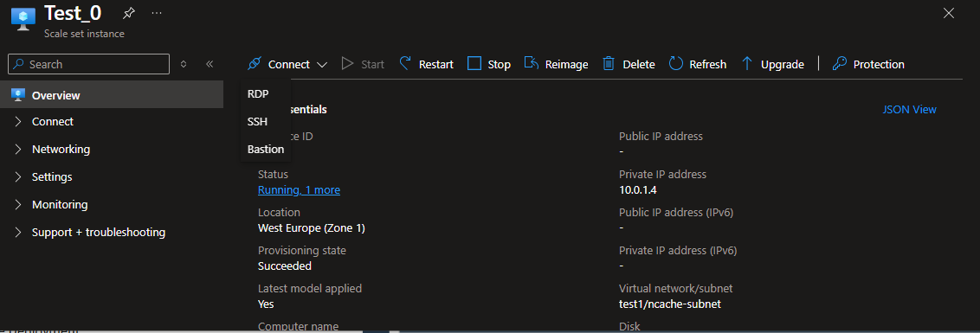980x333 pixels.
Task: Click the Delete button label
Action: point(639,64)
